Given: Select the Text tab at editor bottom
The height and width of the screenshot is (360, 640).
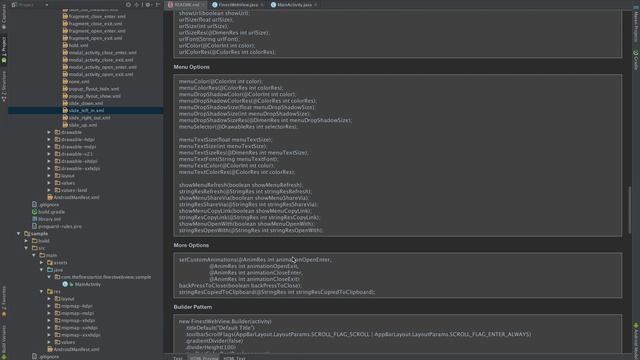Looking at the screenshot, I should click(178, 358).
